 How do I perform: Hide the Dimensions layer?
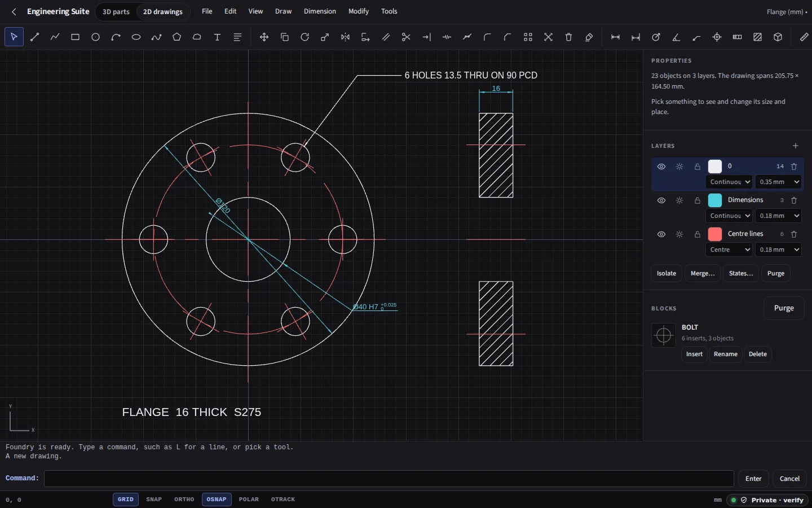coord(661,200)
